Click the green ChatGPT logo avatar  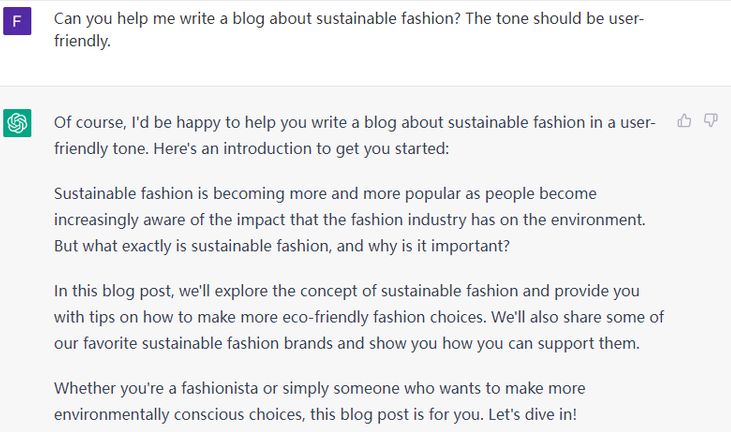(x=18, y=124)
